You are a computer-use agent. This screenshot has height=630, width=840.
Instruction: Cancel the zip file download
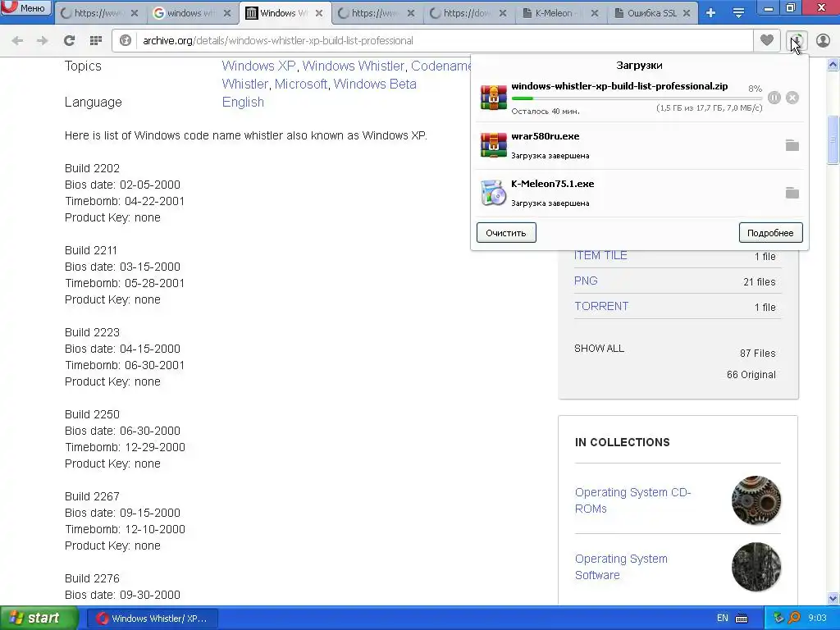click(792, 98)
